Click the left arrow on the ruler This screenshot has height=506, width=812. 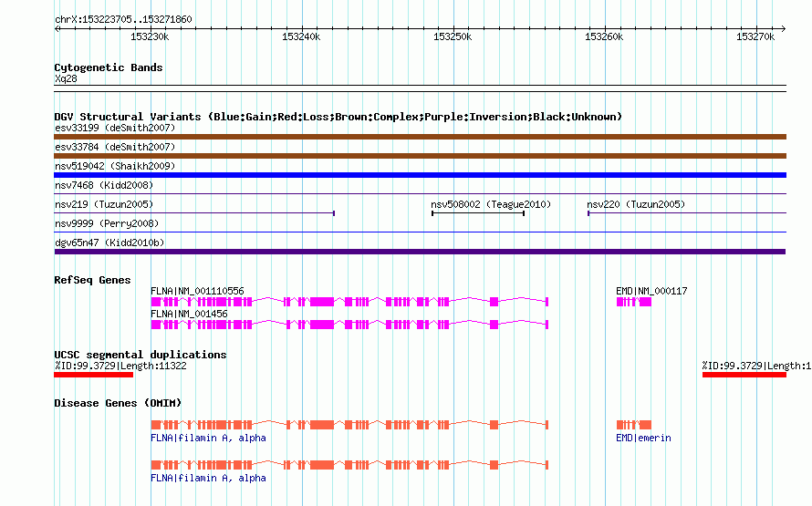click(57, 28)
